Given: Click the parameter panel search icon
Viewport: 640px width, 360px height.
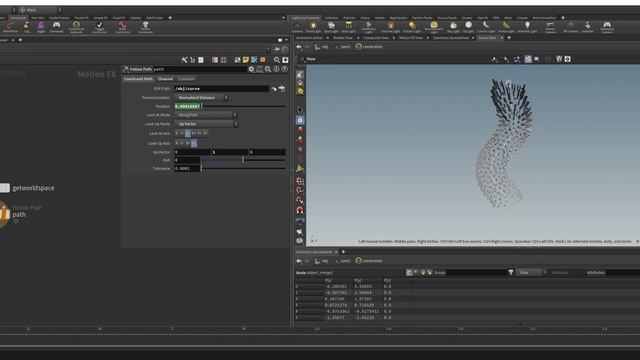Looking at the screenshot, I should (x=268, y=69).
